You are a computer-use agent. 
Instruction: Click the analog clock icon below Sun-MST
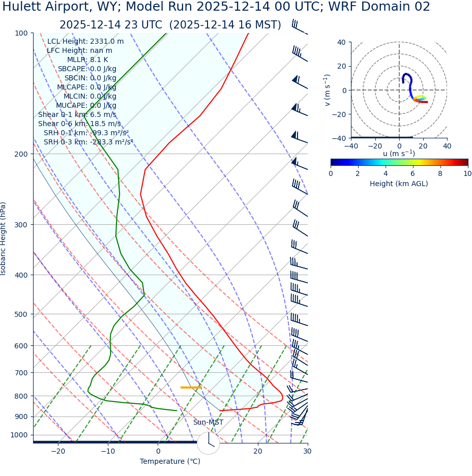tap(208, 443)
